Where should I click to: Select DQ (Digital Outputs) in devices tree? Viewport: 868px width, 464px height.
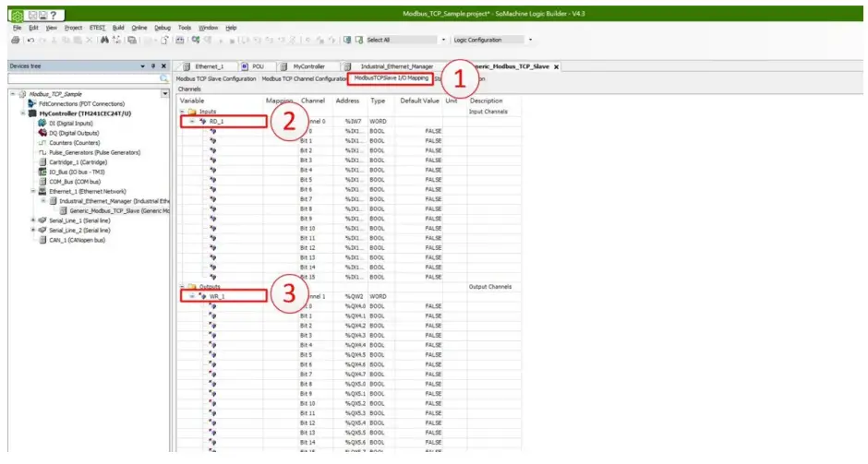(x=74, y=133)
